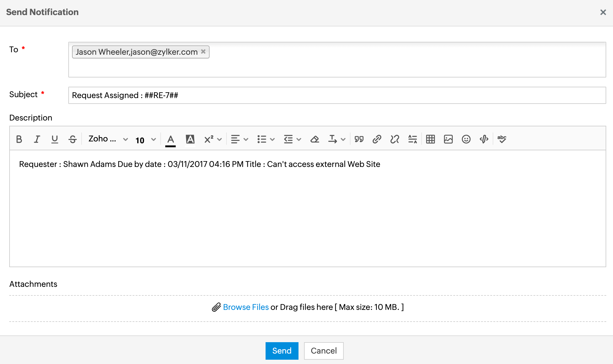Screen dimensions: 613x364
Task: Toggle bold formatting in the editor
Action: coord(19,139)
